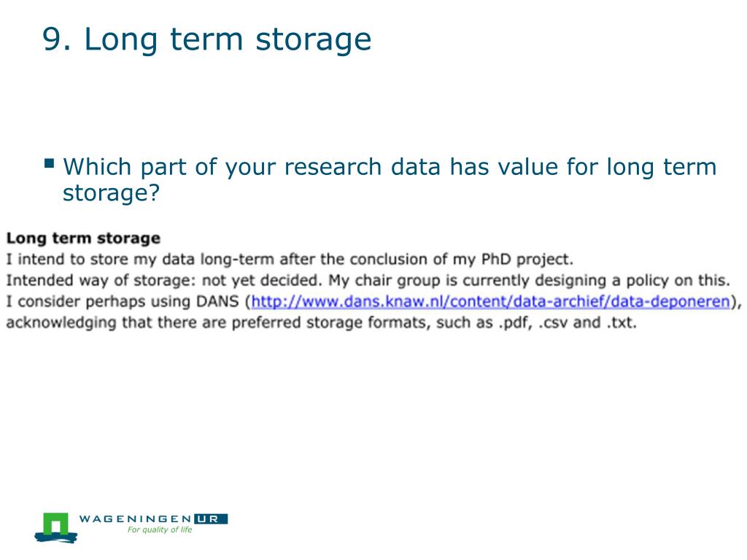Screen dimensions: 747x560
Task: Click the slide title "9. Long term storage"
Action: pyautogui.click(x=206, y=39)
